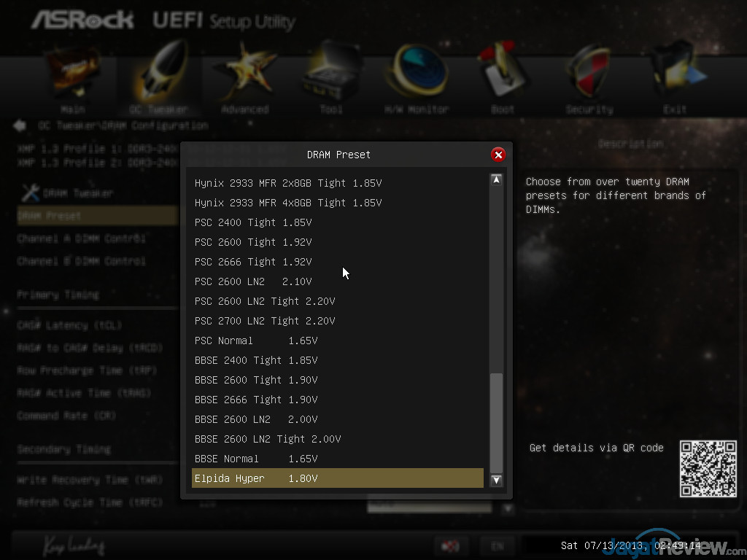Select Hynix 2933 MFR 4x8GB Tight 1.85V
The width and height of the screenshot is (747, 560).
pyautogui.click(x=337, y=203)
